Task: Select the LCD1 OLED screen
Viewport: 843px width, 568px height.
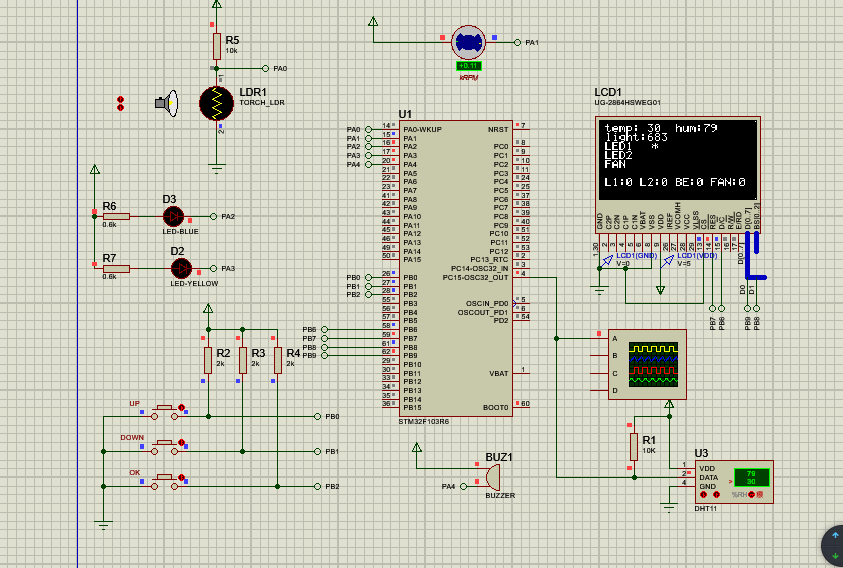Action: tap(678, 160)
